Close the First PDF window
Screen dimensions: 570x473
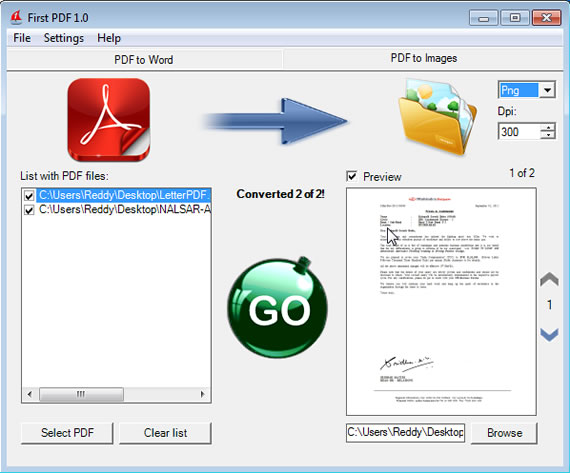(x=546, y=18)
